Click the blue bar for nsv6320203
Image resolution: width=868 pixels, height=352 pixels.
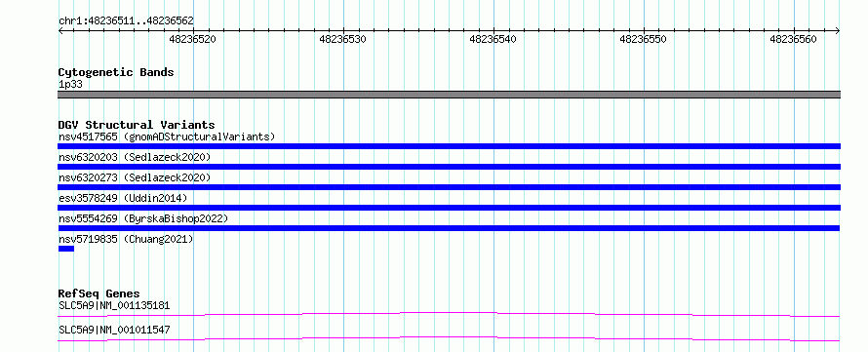pos(449,167)
